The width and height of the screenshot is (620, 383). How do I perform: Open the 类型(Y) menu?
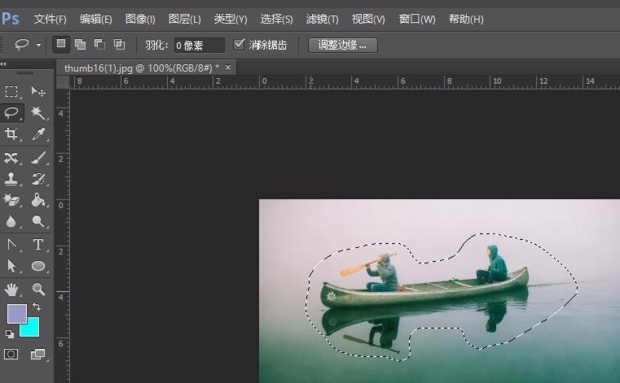pyautogui.click(x=230, y=19)
